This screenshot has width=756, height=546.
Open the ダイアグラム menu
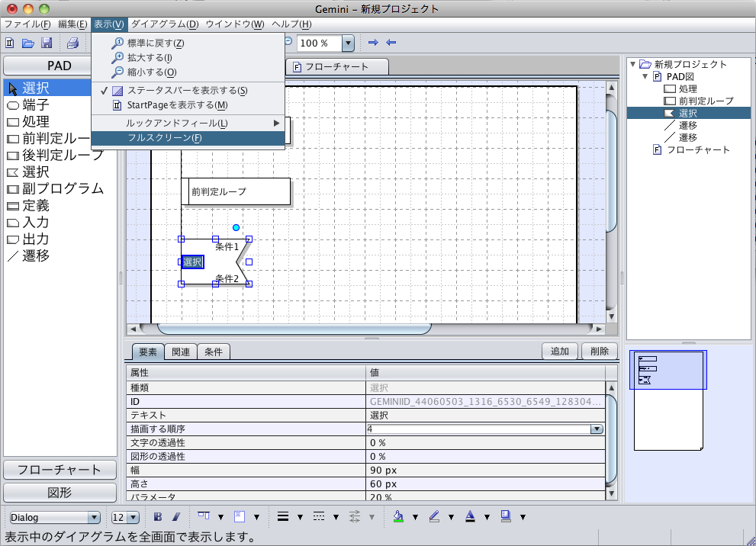[165, 24]
